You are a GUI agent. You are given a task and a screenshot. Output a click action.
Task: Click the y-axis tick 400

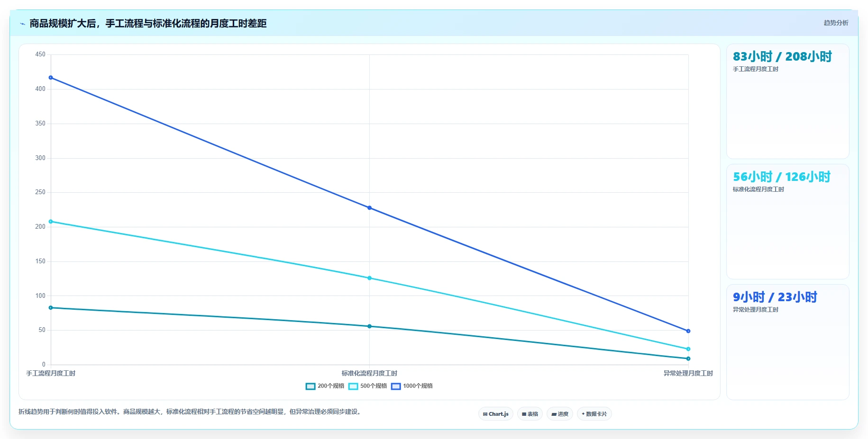(40, 89)
